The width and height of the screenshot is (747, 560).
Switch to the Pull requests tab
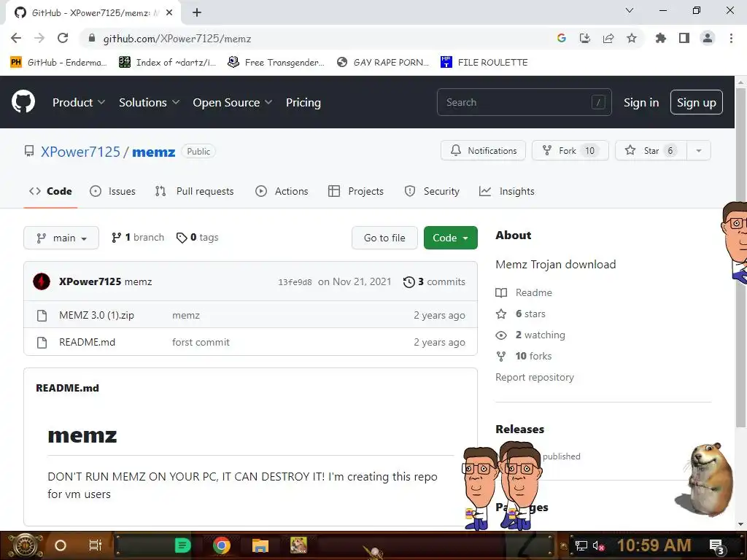(x=194, y=191)
